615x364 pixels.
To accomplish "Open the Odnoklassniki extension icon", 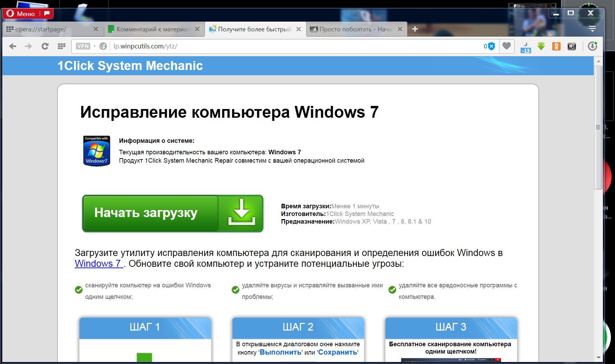I will (x=556, y=46).
